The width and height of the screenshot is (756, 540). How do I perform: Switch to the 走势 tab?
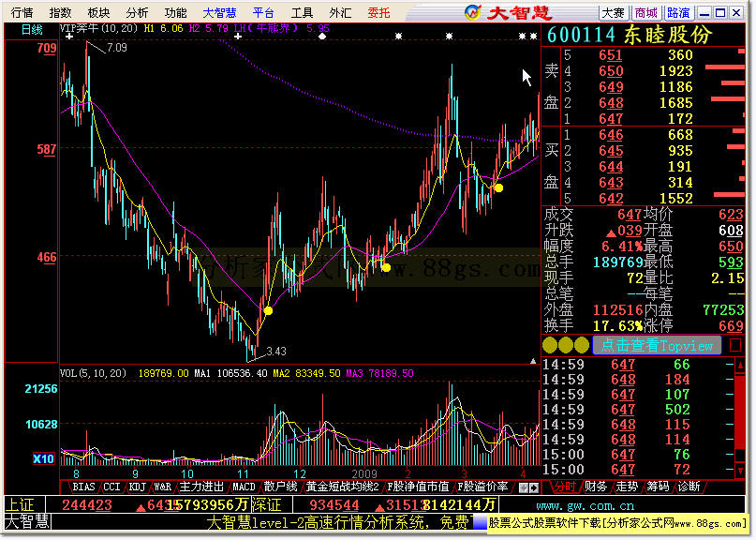coord(627,487)
